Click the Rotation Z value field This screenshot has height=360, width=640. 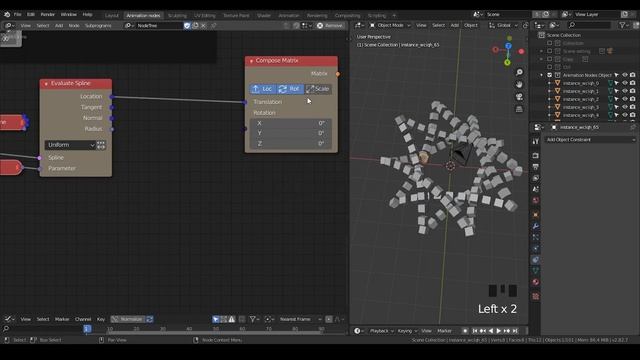click(x=291, y=143)
